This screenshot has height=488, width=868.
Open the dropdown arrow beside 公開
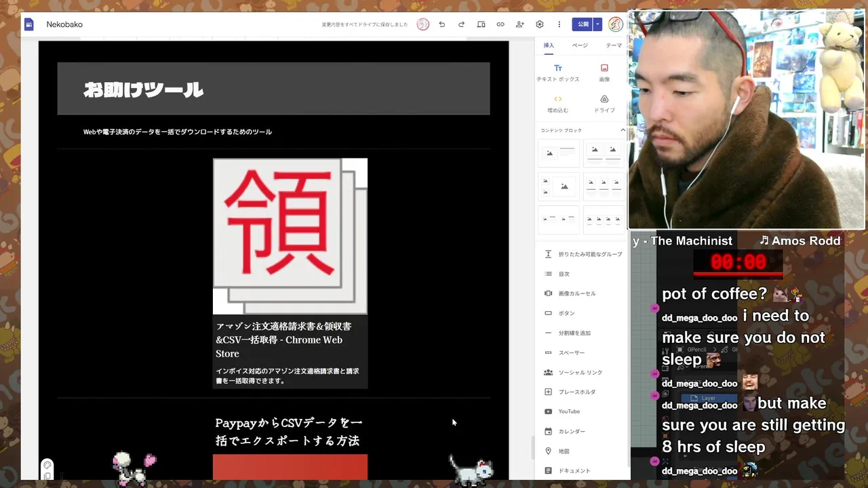coord(597,24)
